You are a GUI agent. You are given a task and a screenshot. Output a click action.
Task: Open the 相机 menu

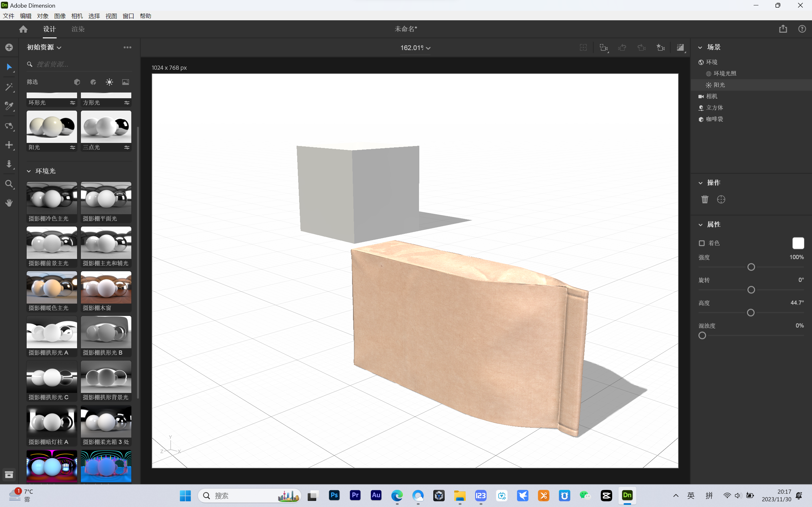77,16
